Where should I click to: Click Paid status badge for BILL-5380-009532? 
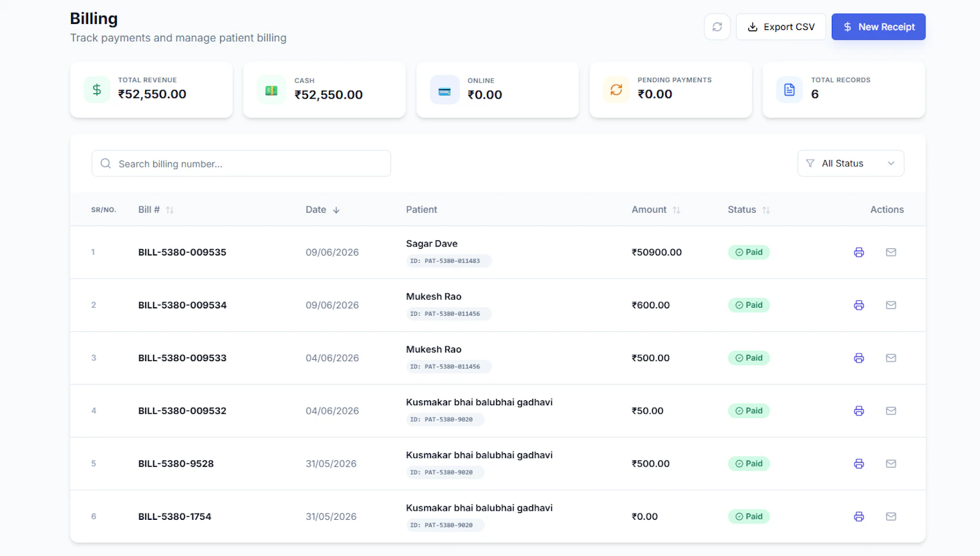coord(748,411)
